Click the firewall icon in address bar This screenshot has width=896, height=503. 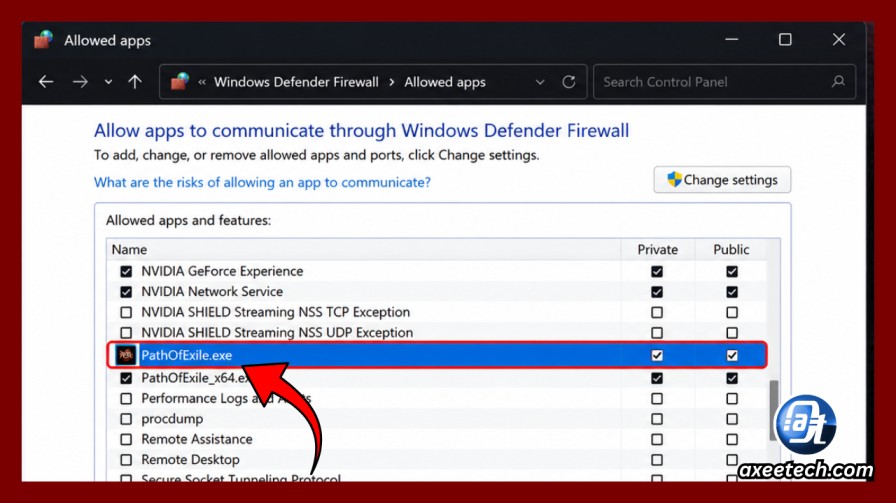point(180,82)
